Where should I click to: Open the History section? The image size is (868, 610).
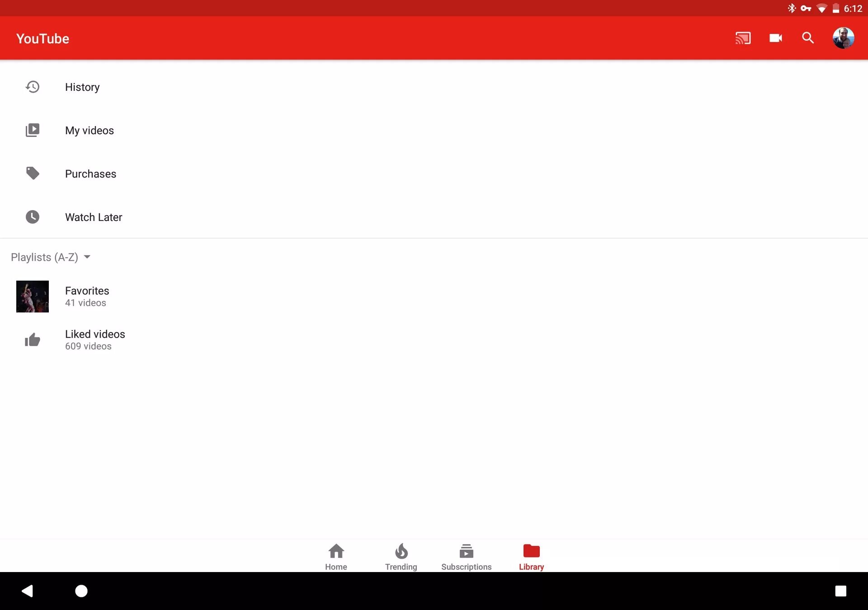coord(82,86)
